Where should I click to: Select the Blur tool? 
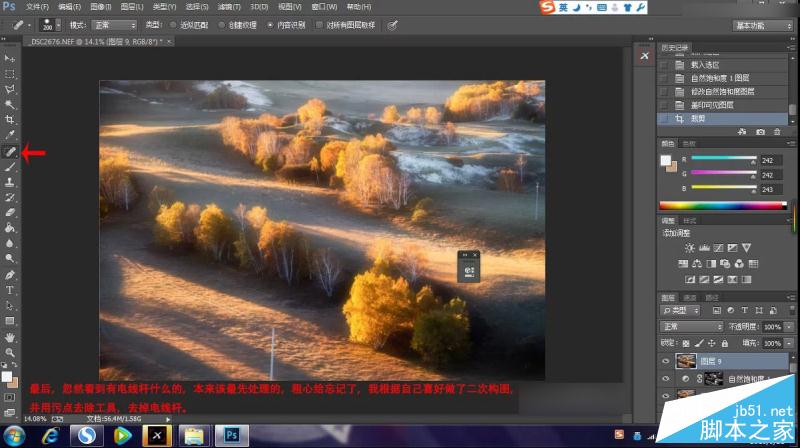10,243
